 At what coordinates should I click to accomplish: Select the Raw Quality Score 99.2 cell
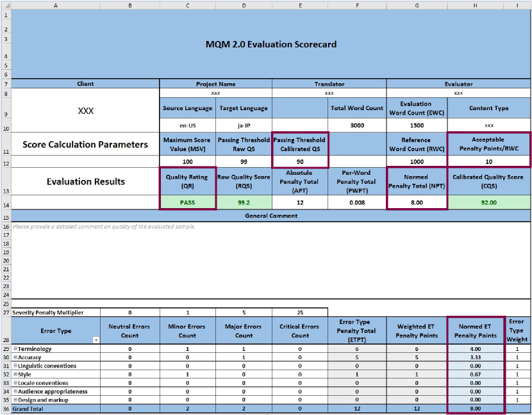coord(244,202)
